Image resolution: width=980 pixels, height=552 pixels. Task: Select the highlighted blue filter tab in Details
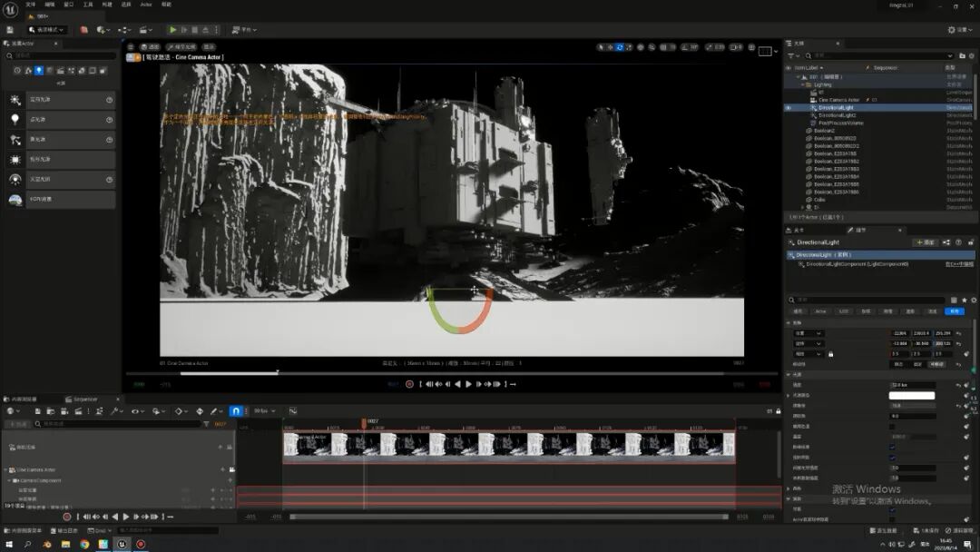click(954, 310)
